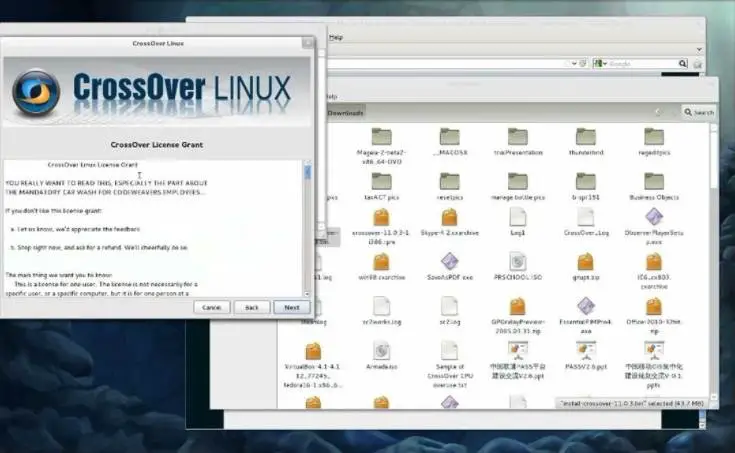Click the Search button in file manager
Screen dimensions: 735x453
pos(699,113)
